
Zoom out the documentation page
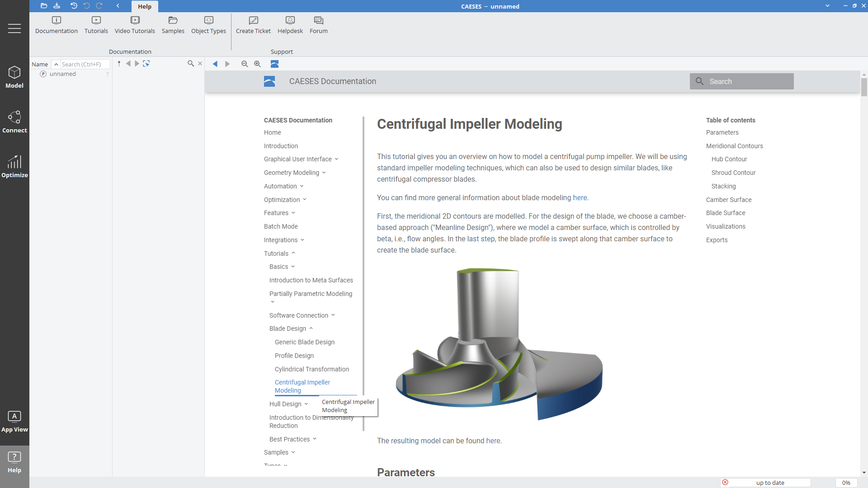click(x=245, y=64)
